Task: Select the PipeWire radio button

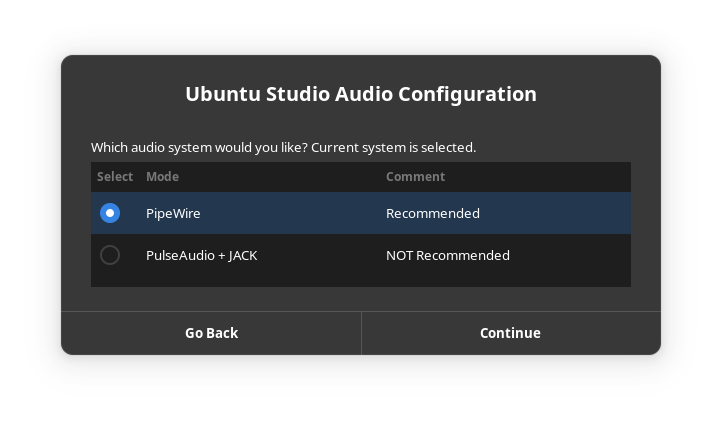Action: pos(110,213)
